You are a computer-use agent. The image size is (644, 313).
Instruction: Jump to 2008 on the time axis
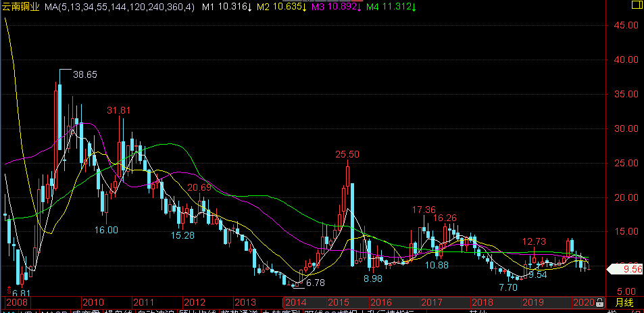[16, 303]
